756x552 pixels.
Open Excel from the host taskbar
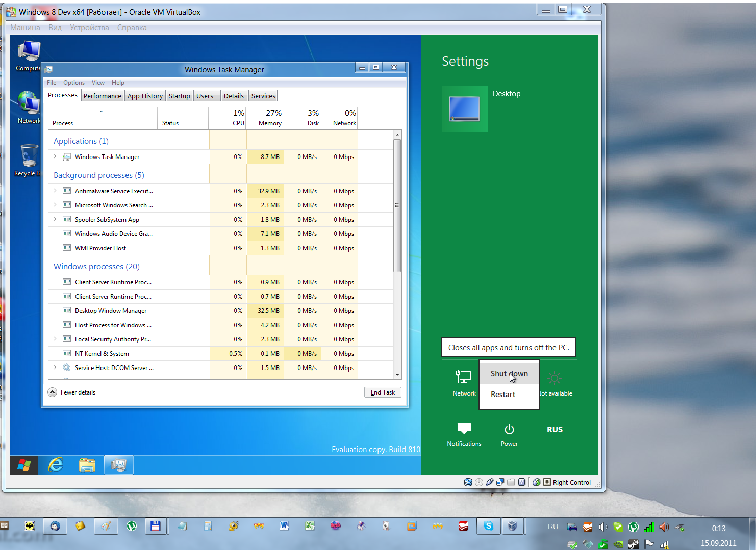point(310,526)
